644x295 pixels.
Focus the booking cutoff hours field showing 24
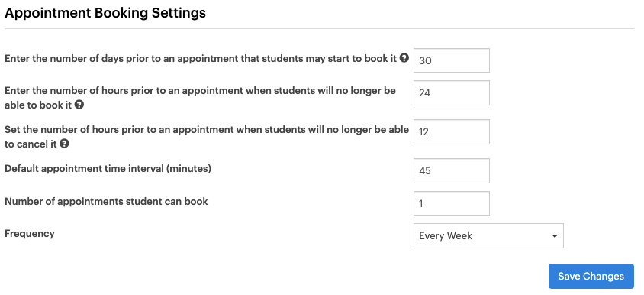point(452,92)
